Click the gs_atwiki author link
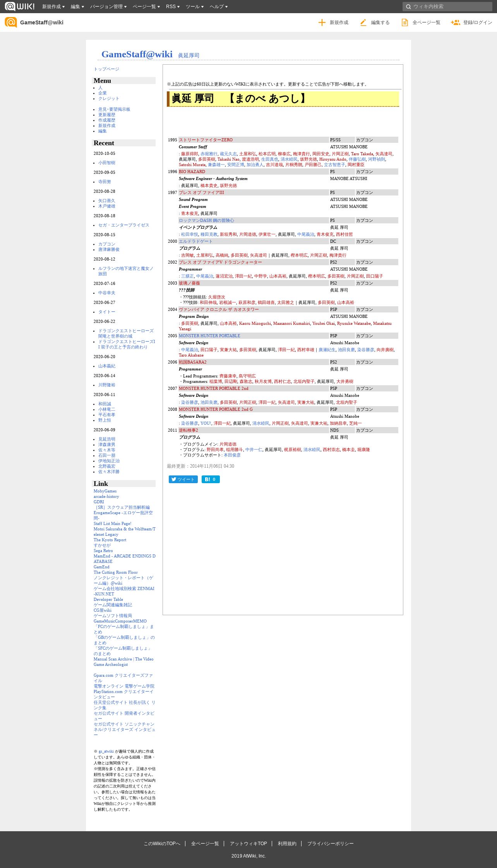Image resolution: width=497 pixels, height=868 pixels. [x=106, y=752]
